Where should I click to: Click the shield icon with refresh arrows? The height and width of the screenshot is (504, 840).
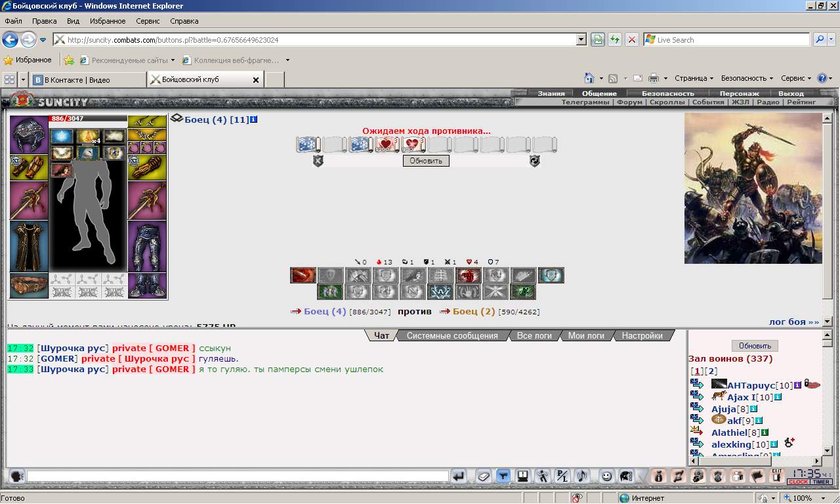(535, 161)
